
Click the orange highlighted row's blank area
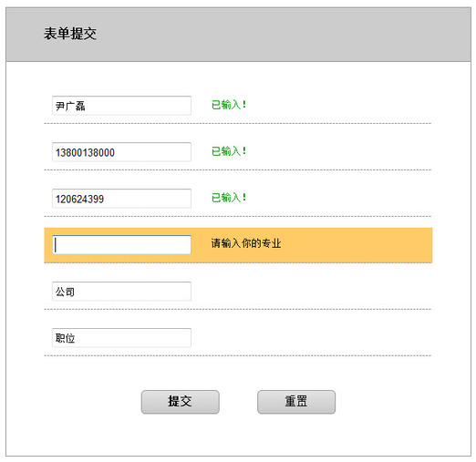[x=356, y=245]
